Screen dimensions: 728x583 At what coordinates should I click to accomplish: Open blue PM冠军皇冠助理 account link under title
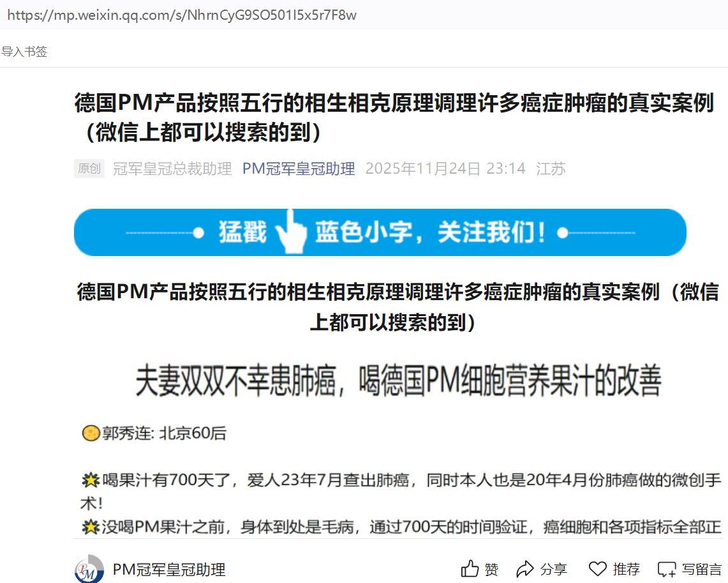tap(298, 169)
